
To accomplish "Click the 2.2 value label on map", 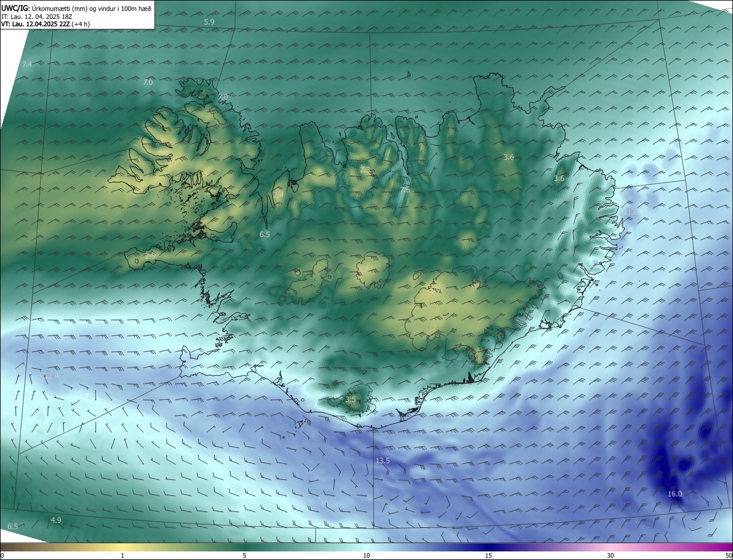I will (x=364, y=269).
